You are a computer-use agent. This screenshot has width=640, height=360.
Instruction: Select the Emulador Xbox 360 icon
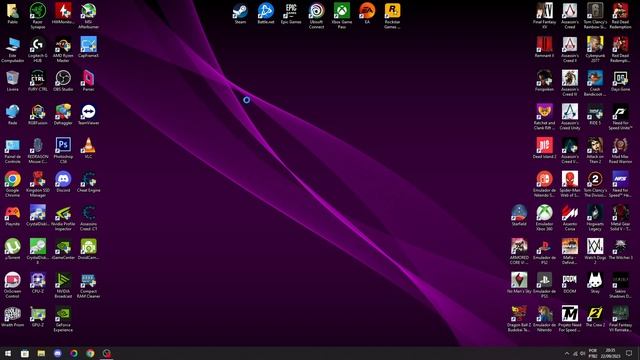click(544, 218)
